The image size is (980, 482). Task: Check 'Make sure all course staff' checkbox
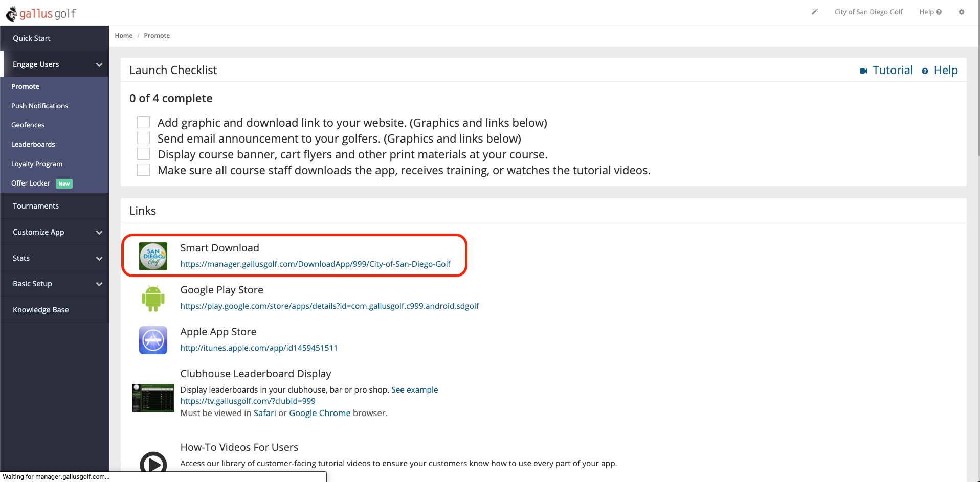[x=143, y=170]
